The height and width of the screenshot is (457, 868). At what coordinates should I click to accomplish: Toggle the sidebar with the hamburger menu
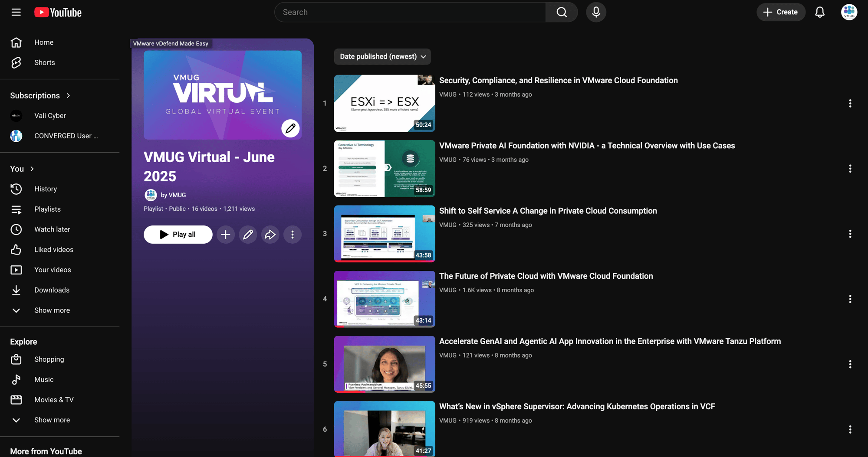coord(16,12)
